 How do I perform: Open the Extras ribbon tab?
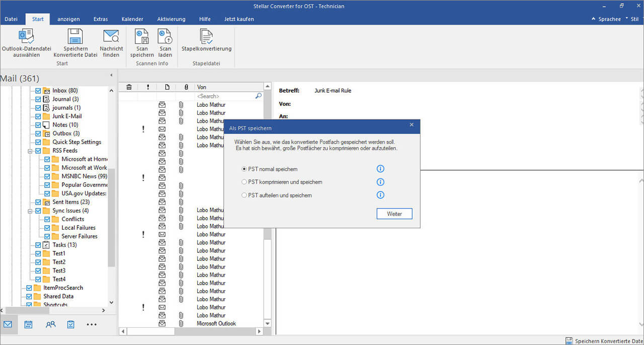point(101,19)
